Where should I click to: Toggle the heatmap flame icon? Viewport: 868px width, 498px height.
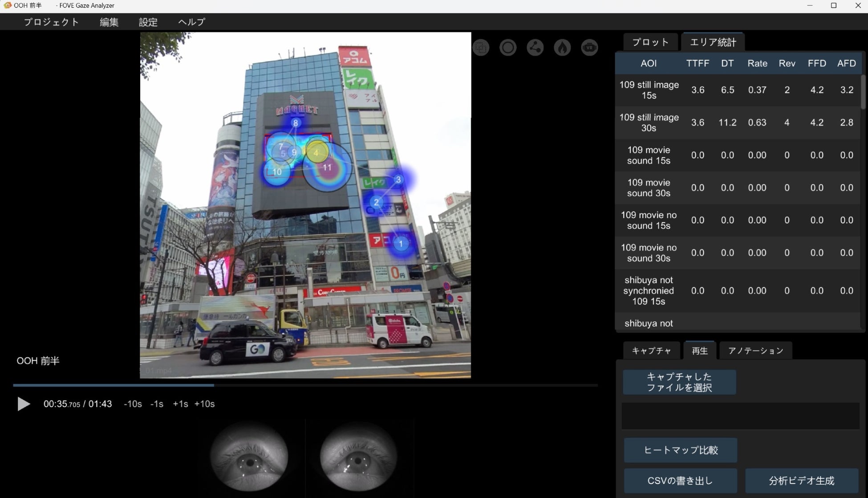pos(562,48)
